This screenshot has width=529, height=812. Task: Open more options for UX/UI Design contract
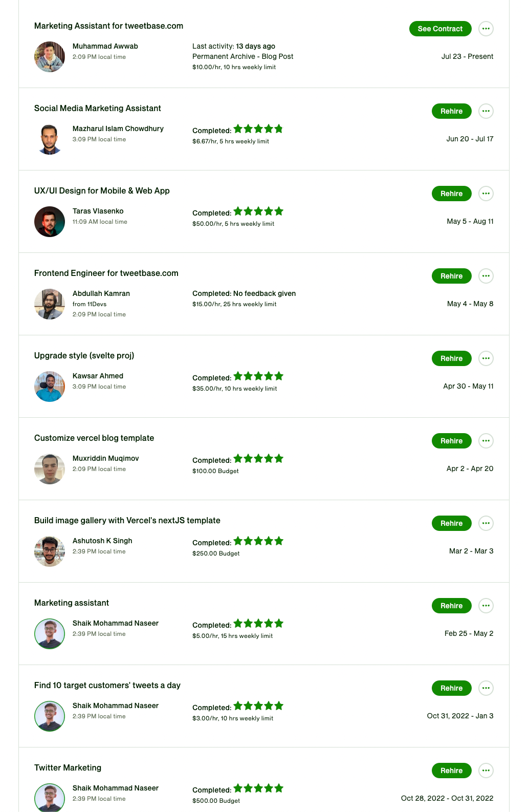point(486,194)
